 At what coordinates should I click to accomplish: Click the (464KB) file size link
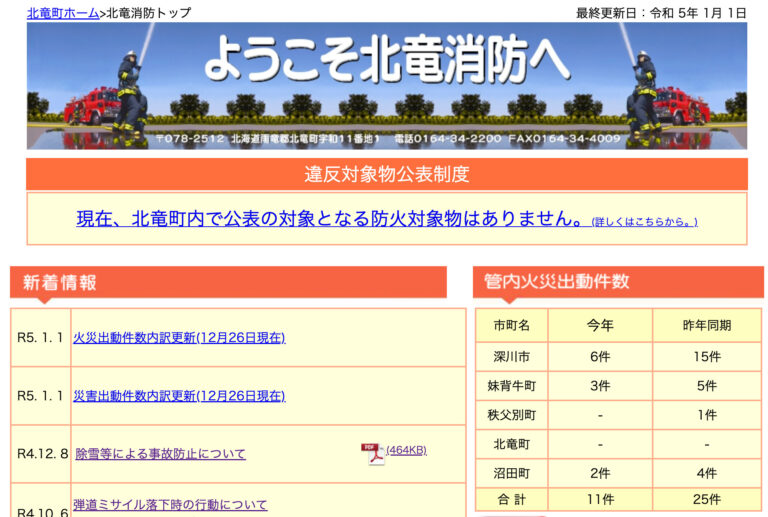click(x=406, y=450)
